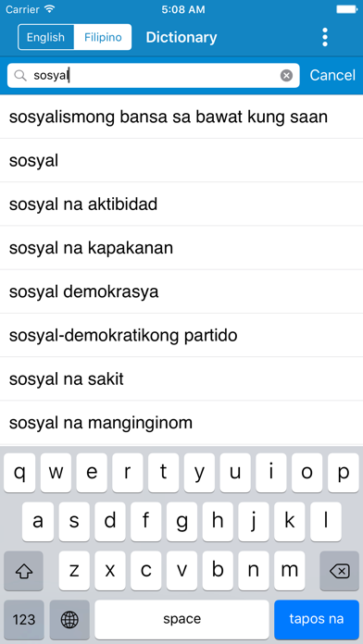Tap the blue 'tapos na' key
363x644 pixels.
[x=317, y=619]
